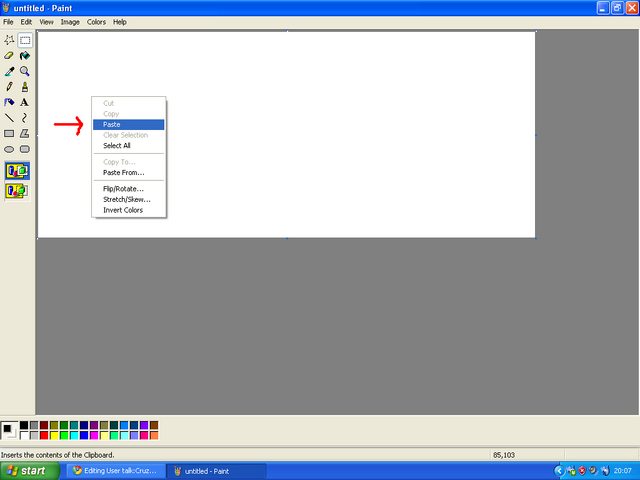
Task: Click the grayed Cut context menu entry
Action: click(129, 103)
